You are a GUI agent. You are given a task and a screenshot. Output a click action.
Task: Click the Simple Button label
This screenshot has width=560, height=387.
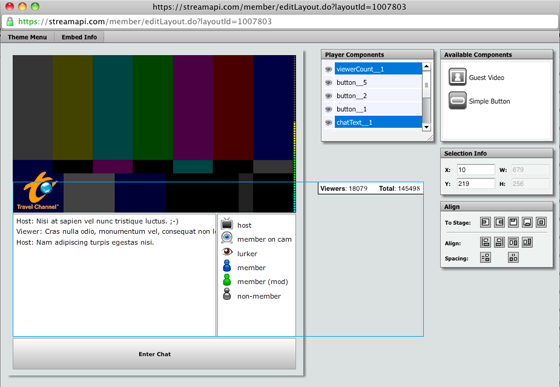click(489, 101)
